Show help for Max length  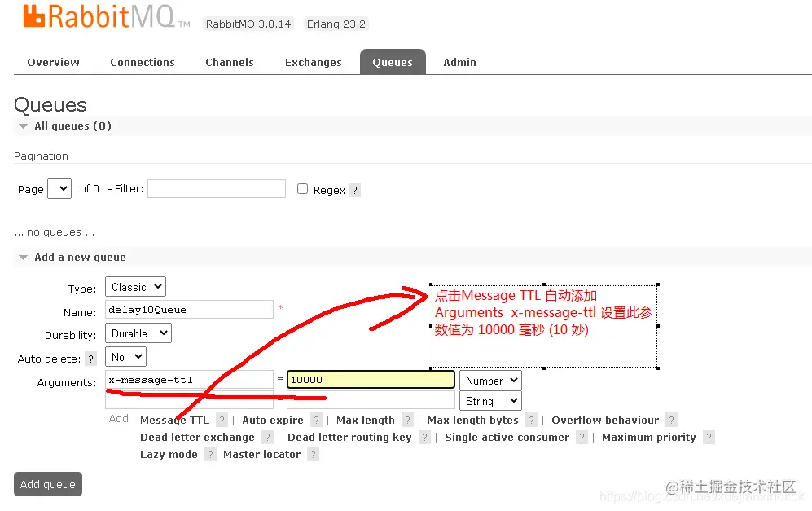tap(407, 420)
